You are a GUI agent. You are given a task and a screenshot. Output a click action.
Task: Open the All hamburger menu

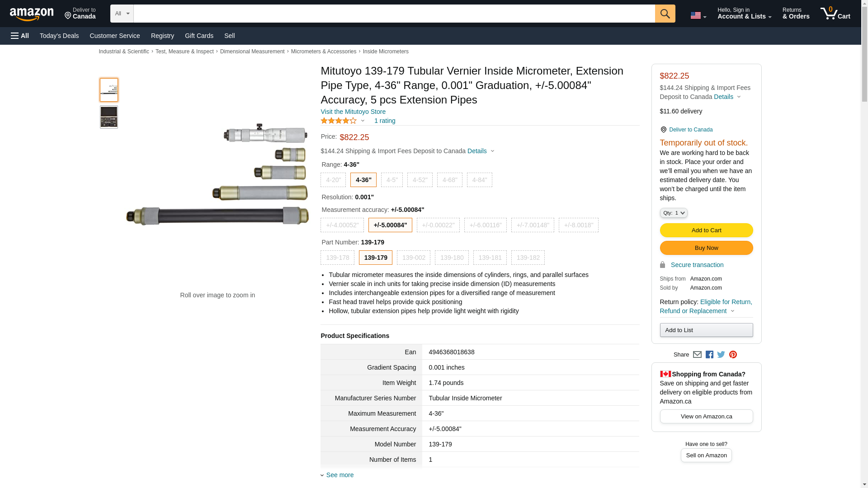(20, 36)
